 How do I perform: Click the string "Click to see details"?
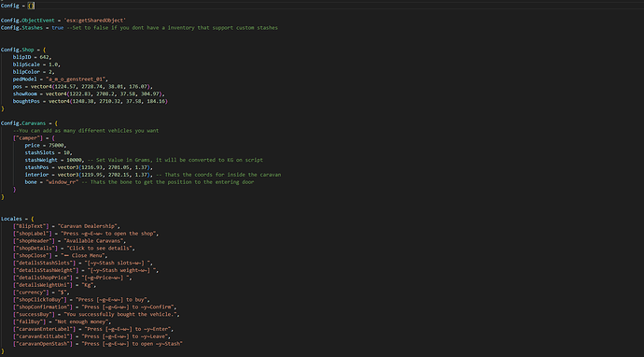(x=99, y=249)
